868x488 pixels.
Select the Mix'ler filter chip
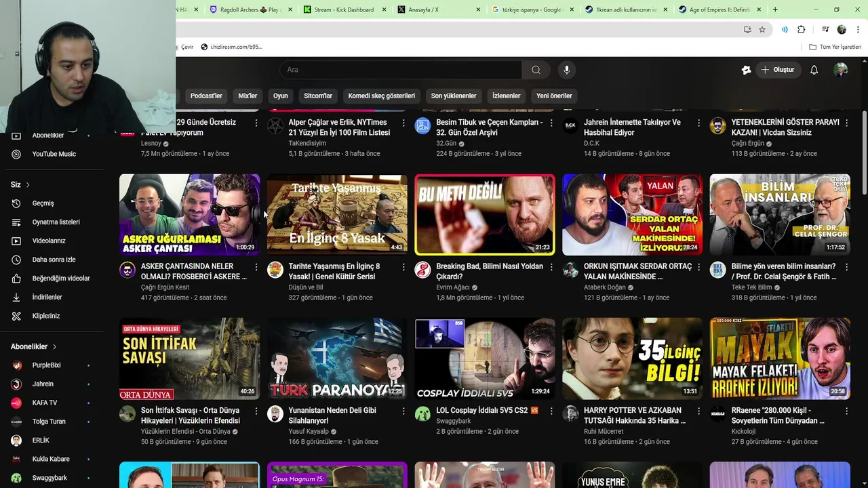pyautogui.click(x=248, y=96)
